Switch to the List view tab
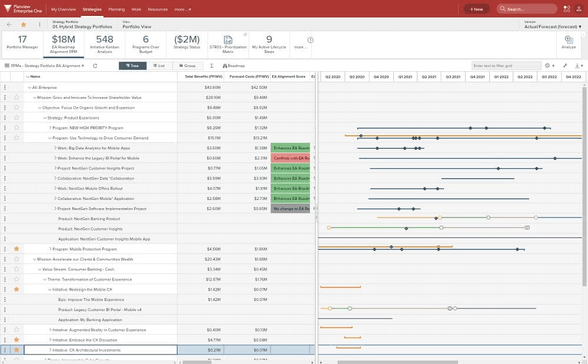588x364 pixels. click(159, 66)
